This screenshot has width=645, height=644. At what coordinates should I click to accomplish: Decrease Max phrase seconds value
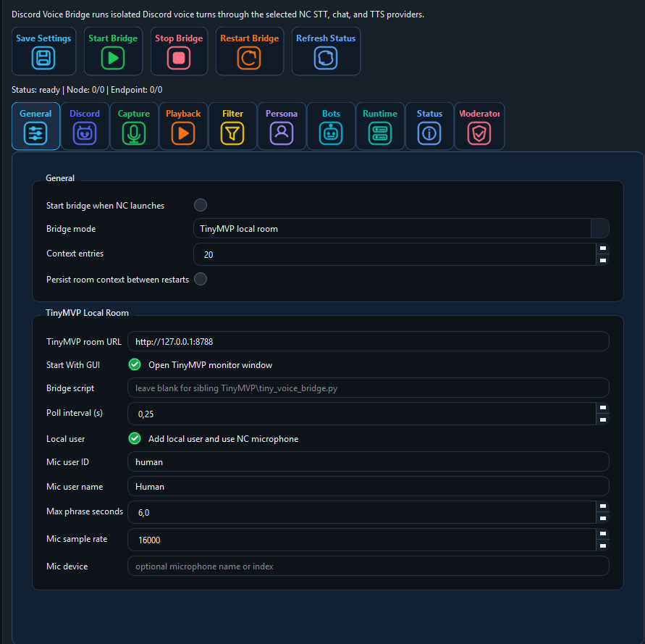[602, 518]
